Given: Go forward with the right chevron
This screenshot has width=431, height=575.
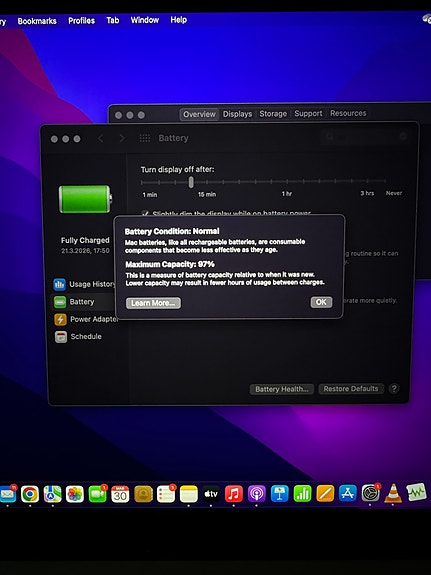Looking at the screenshot, I should [122, 138].
